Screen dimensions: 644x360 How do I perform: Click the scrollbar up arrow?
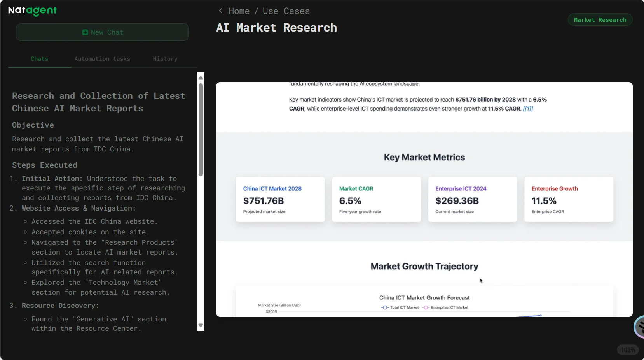pyautogui.click(x=201, y=78)
